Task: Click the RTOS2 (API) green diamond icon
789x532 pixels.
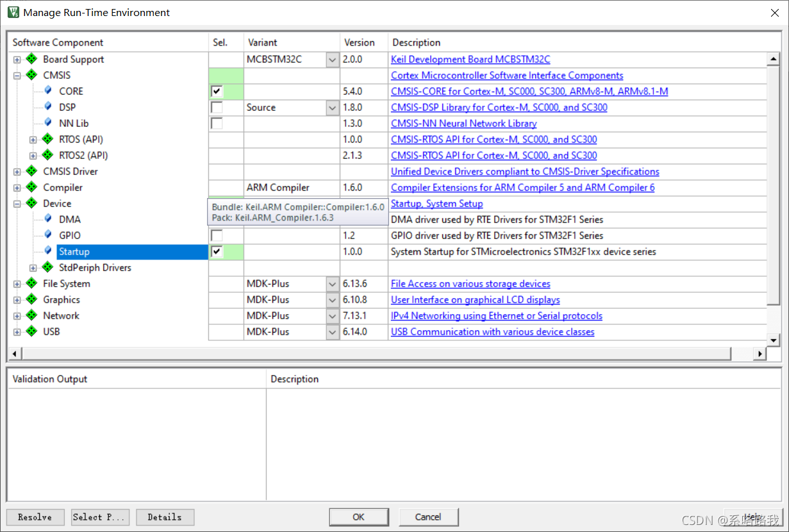Action: [x=47, y=155]
